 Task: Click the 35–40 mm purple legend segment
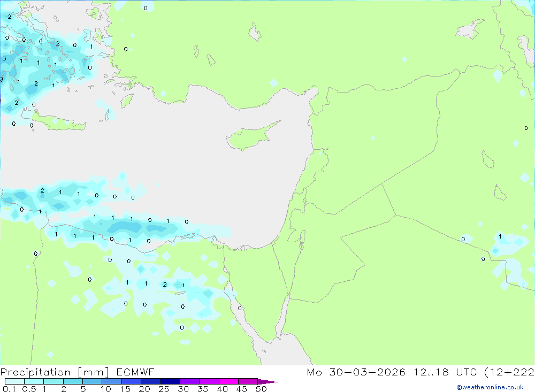[x=209, y=381]
